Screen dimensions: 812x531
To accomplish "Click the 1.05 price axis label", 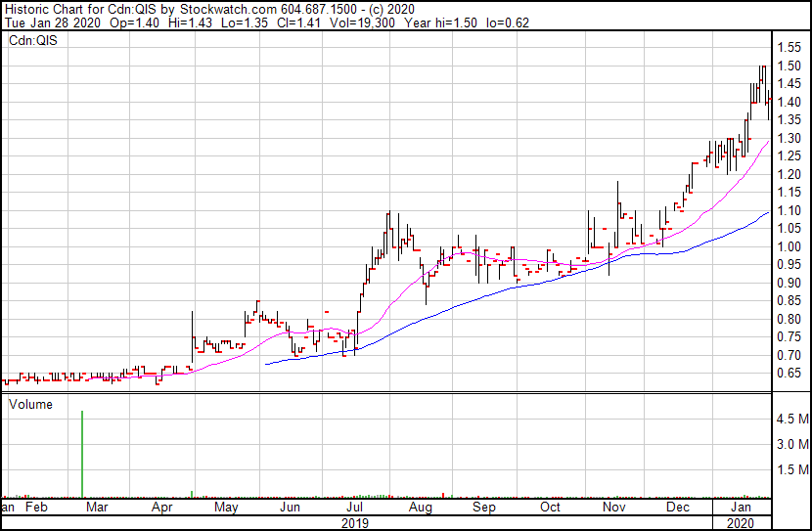I will point(789,229).
